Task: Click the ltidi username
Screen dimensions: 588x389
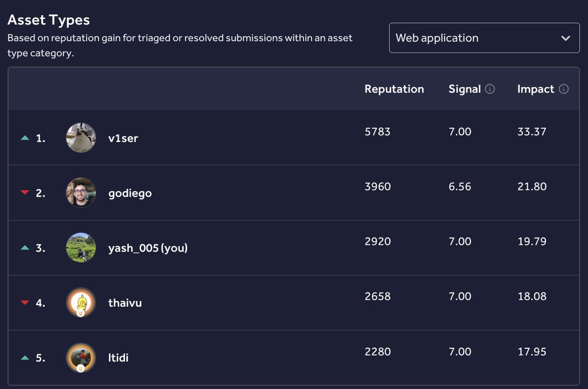Action: point(118,358)
